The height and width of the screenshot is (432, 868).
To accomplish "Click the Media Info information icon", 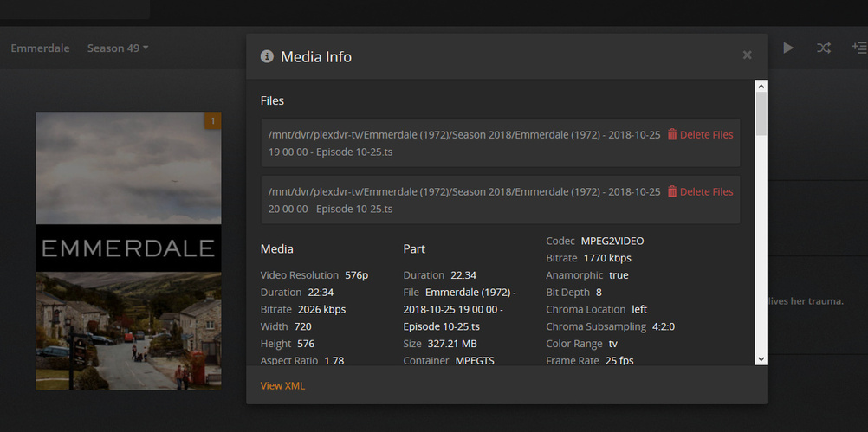I will (x=267, y=56).
